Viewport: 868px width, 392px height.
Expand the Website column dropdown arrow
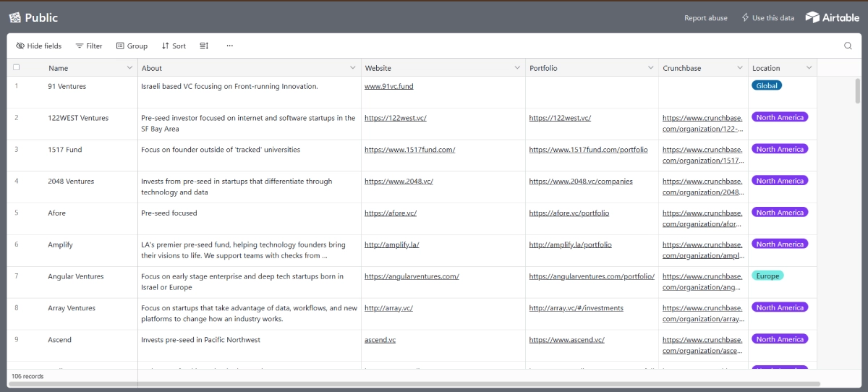pos(517,68)
